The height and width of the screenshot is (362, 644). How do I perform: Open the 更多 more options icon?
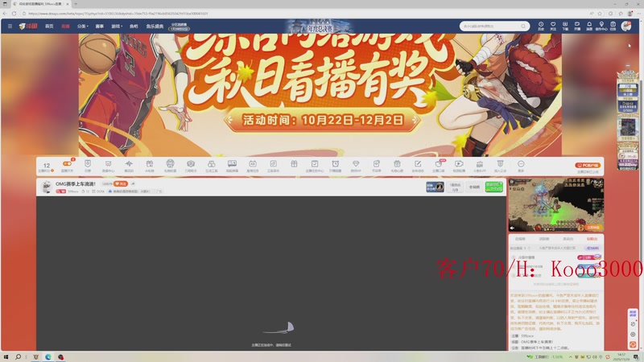click(521, 166)
